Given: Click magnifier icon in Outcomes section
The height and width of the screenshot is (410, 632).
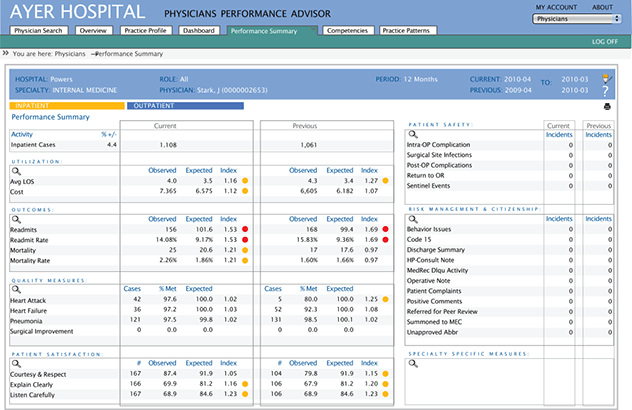Looking at the screenshot, I should [16, 219].
